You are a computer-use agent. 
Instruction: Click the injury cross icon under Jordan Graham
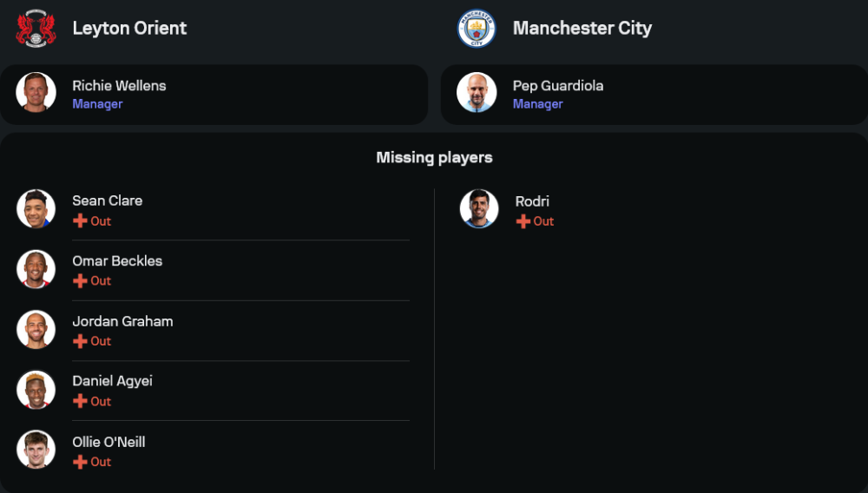[x=80, y=341]
